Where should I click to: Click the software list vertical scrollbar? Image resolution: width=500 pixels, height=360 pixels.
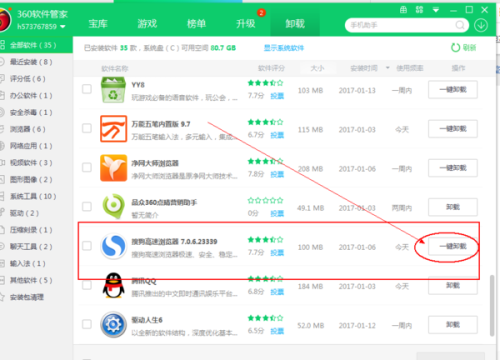492,305
